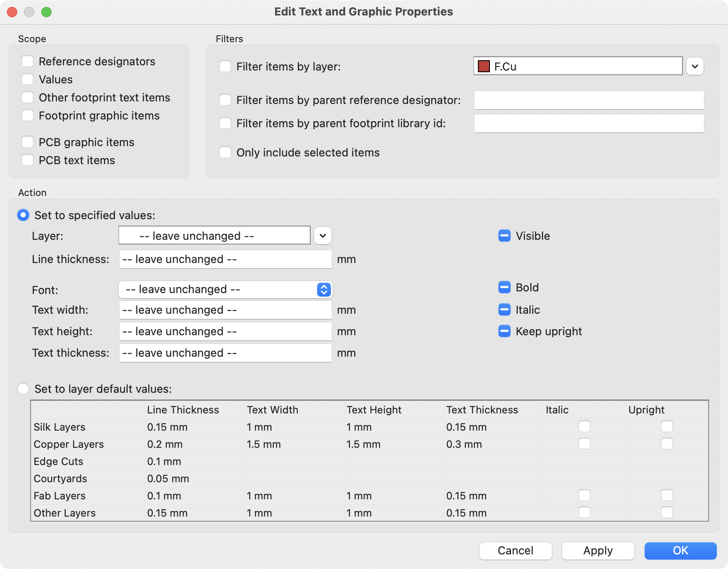The image size is (728, 569).
Task: Open the Font selection dropdown
Action: (323, 289)
